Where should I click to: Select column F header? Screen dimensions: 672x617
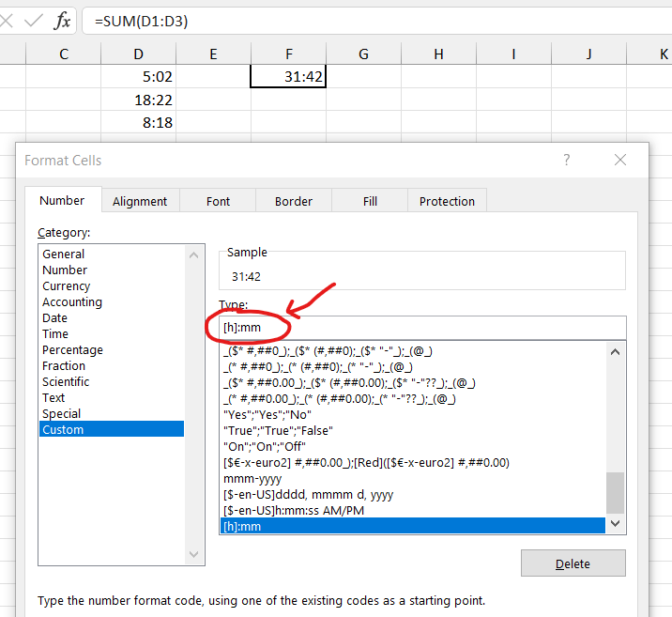pos(289,54)
